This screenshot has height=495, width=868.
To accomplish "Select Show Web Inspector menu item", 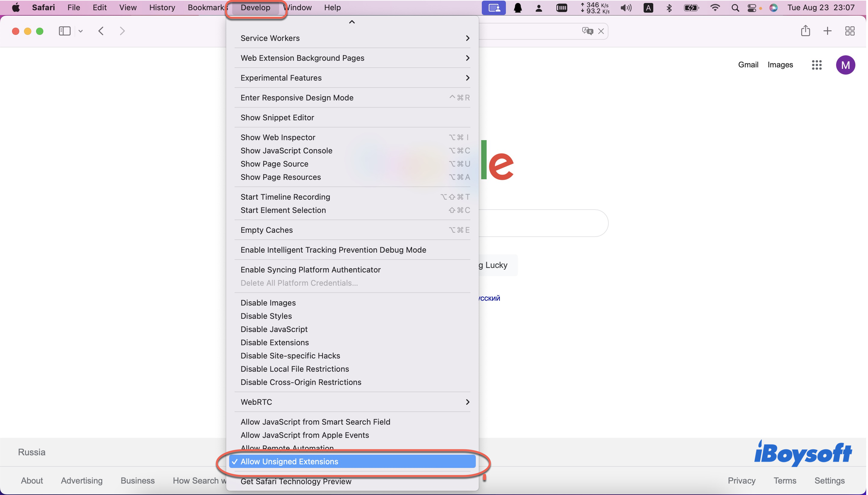I will [x=278, y=137].
